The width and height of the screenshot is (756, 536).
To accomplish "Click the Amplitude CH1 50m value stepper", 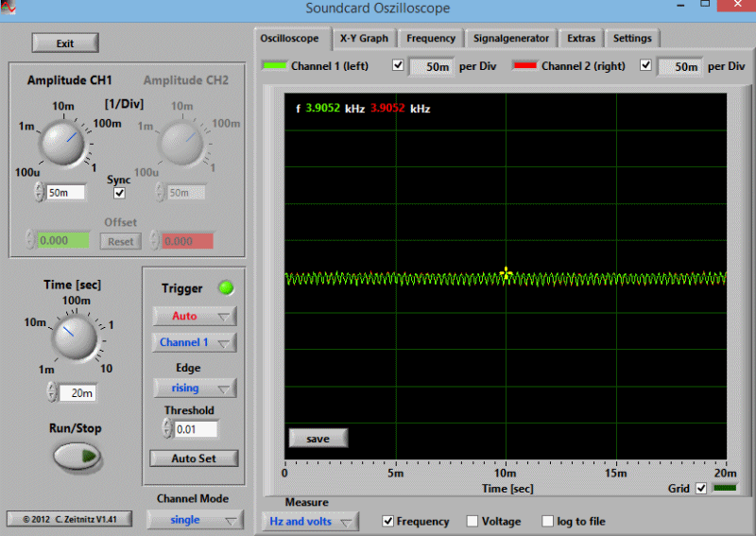I will [39, 192].
